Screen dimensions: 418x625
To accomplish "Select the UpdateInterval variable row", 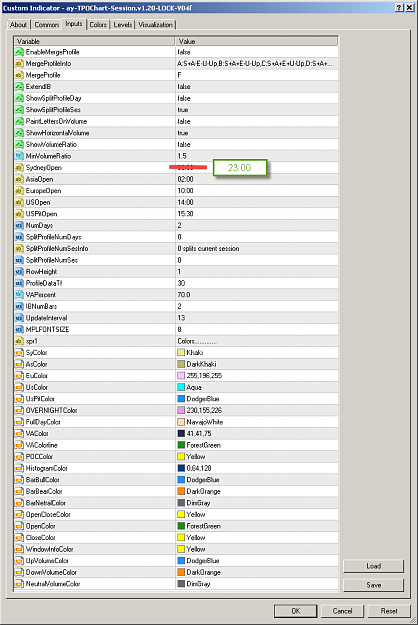I will point(176,318).
